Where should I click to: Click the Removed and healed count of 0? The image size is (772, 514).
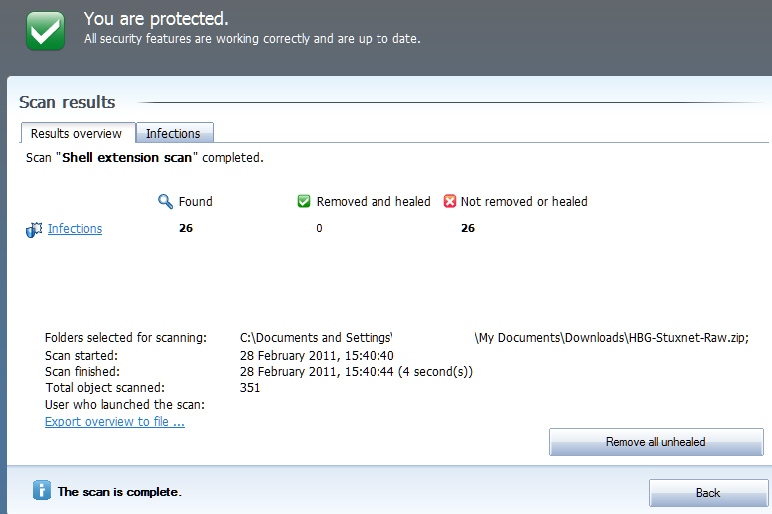[x=319, y=229]
